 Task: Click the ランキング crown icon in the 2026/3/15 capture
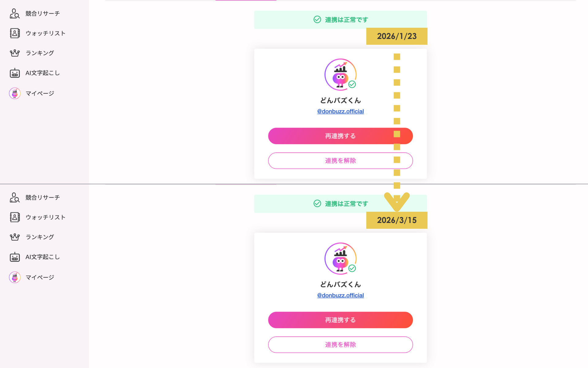click(15, 237)
